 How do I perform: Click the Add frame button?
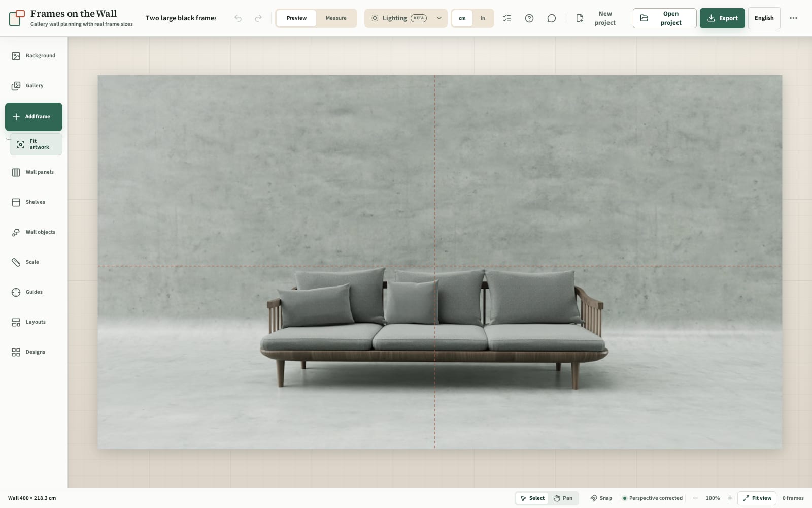point(33,117)
